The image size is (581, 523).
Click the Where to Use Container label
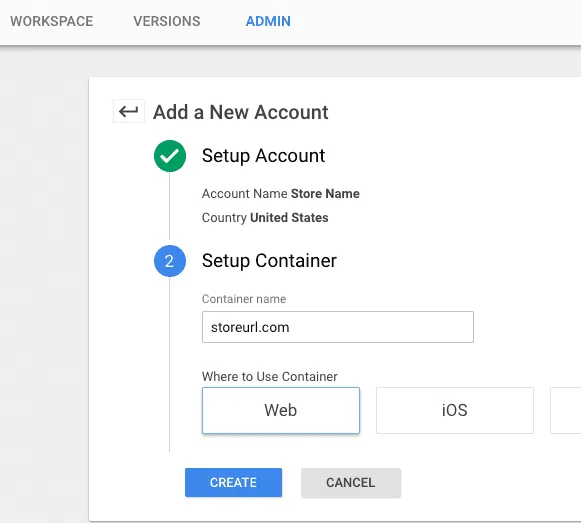coord(269,377)
